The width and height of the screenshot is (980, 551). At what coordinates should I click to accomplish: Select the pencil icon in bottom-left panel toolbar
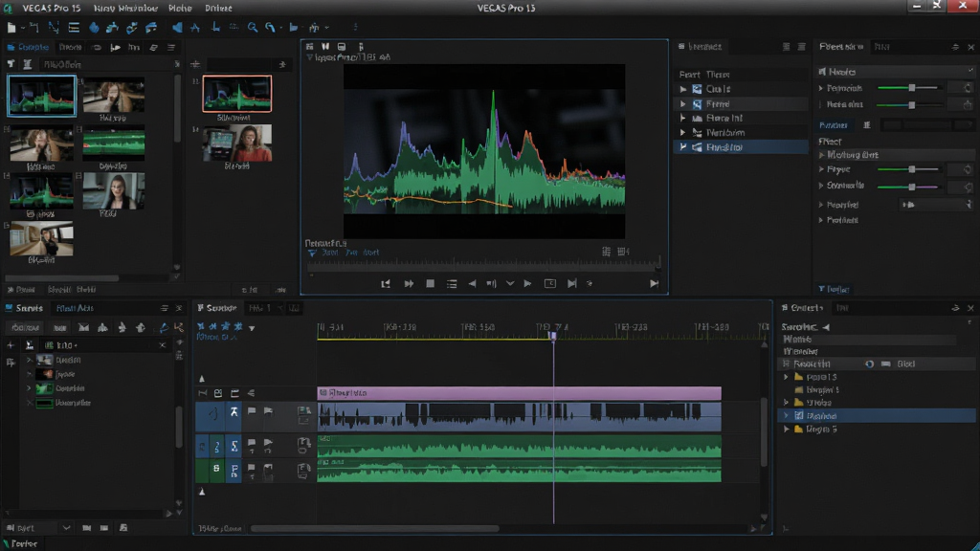(x=164, y=327)
